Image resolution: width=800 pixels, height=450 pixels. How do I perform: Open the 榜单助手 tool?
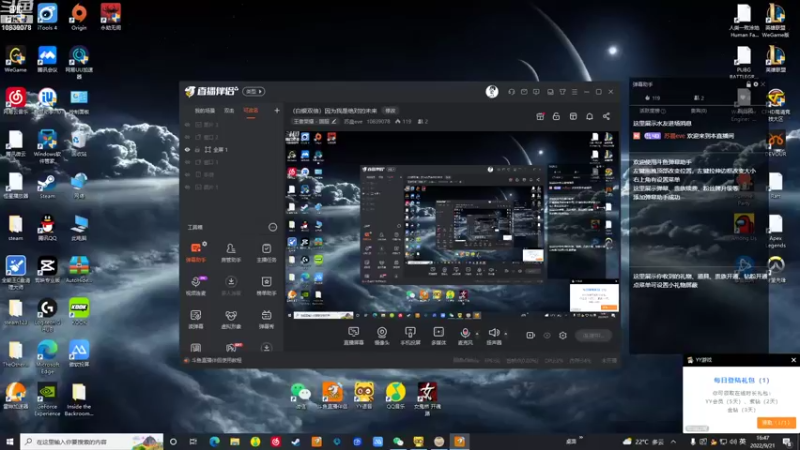coord(266,286)
